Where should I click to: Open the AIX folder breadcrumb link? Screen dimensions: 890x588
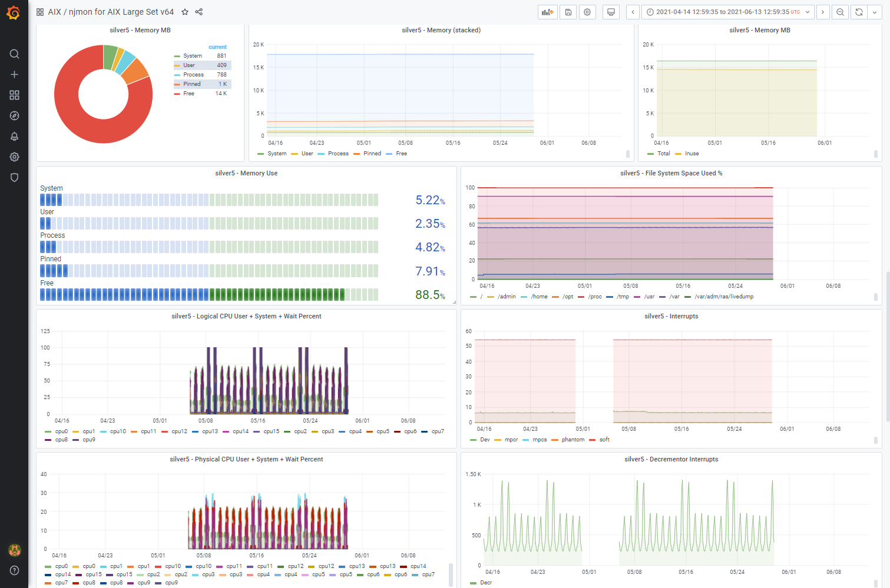[55, 12]
